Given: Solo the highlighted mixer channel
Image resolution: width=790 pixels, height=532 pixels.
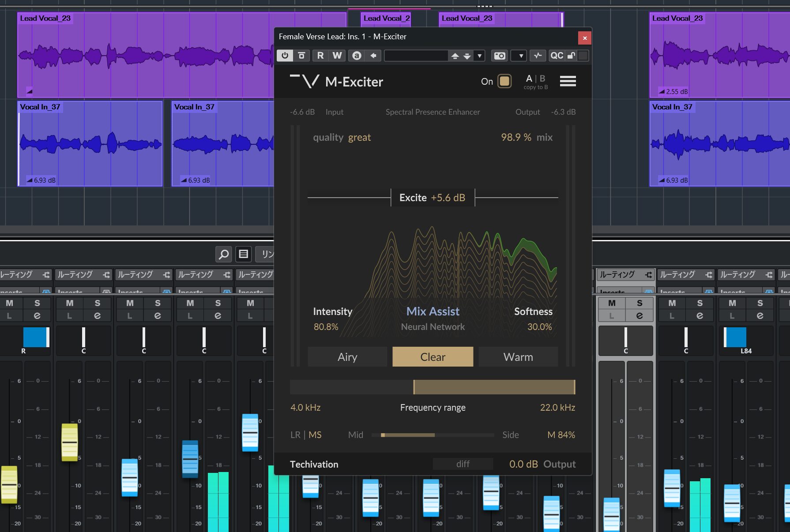Looking at the screenshot, I should coord(640,303).
